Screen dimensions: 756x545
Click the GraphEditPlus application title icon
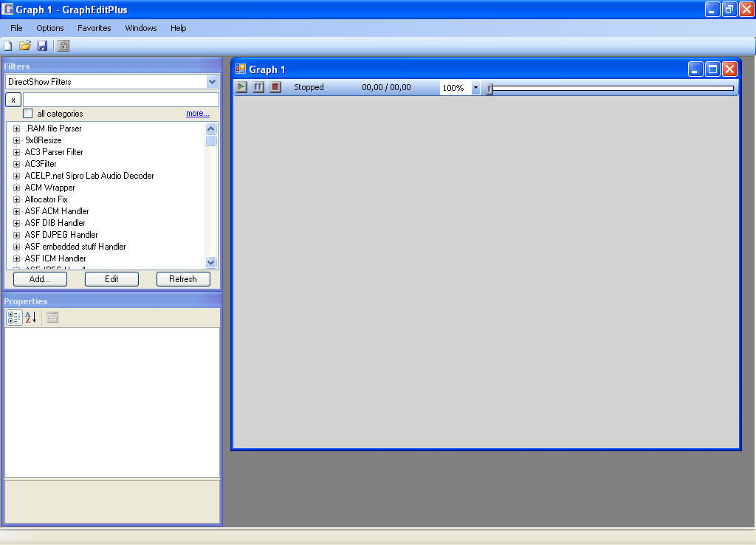7,9
